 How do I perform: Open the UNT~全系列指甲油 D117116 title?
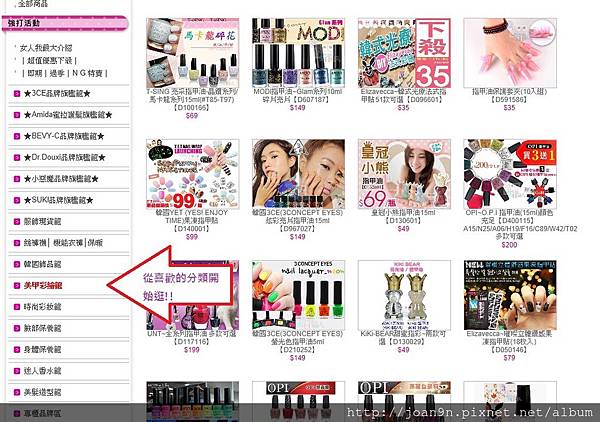coord(192,337)
